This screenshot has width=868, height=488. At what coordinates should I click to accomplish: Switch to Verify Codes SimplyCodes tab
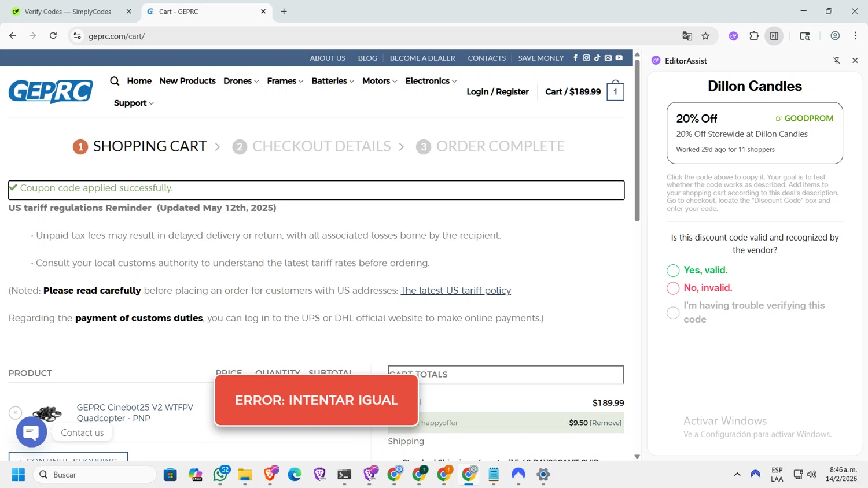[x=68, y=12]
